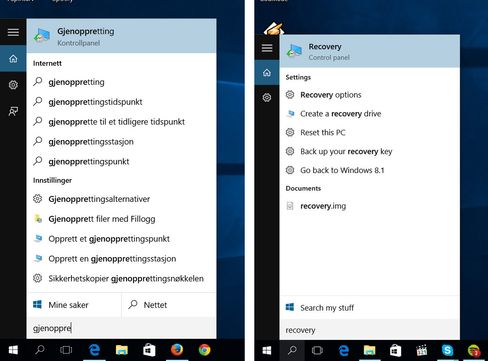Screen dimensions: 488x361
Task: Open 'Back up your recovery key'
Action: 370,151
